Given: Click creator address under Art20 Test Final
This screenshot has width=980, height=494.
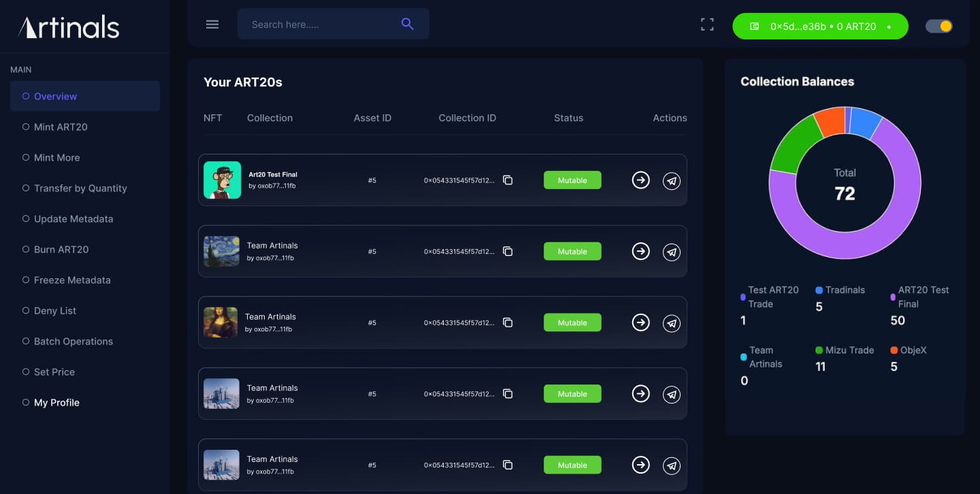Looking at the screenshot, I should (x=272, y=186).
